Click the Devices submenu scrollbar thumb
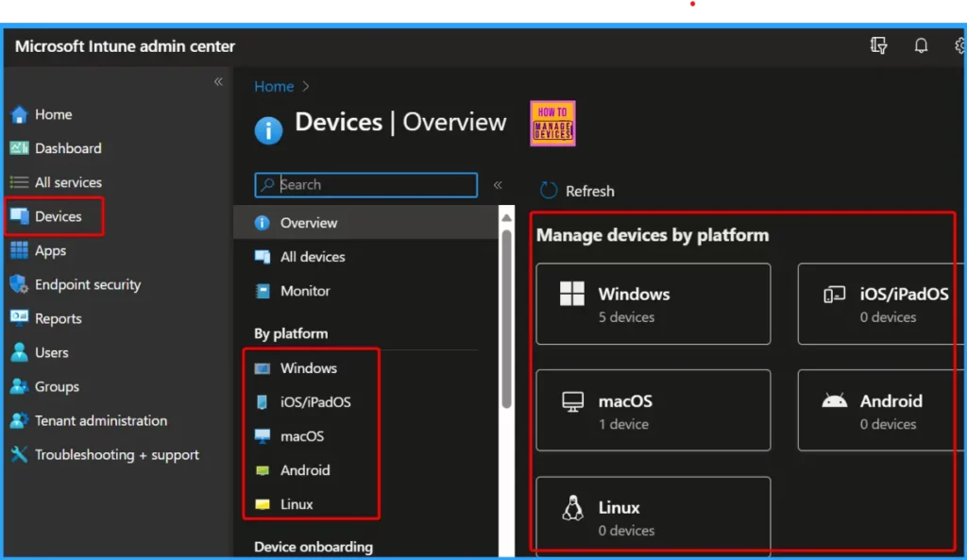The width and height of the screenshot is (967, 560). pos(506,319)
